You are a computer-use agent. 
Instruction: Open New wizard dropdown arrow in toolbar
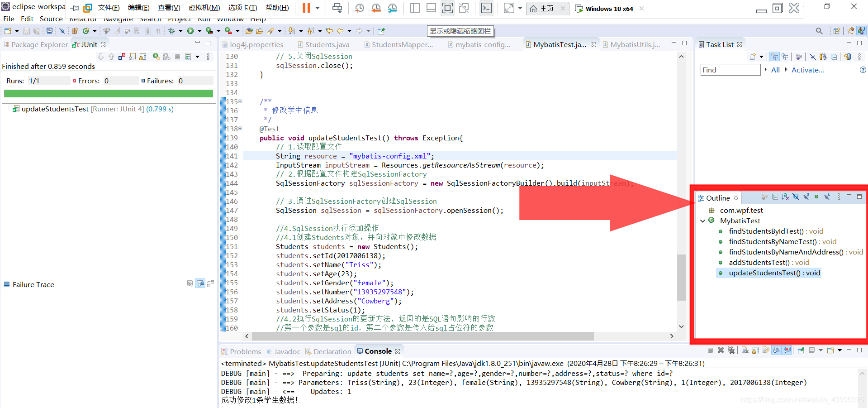click(x=17, y=31)
